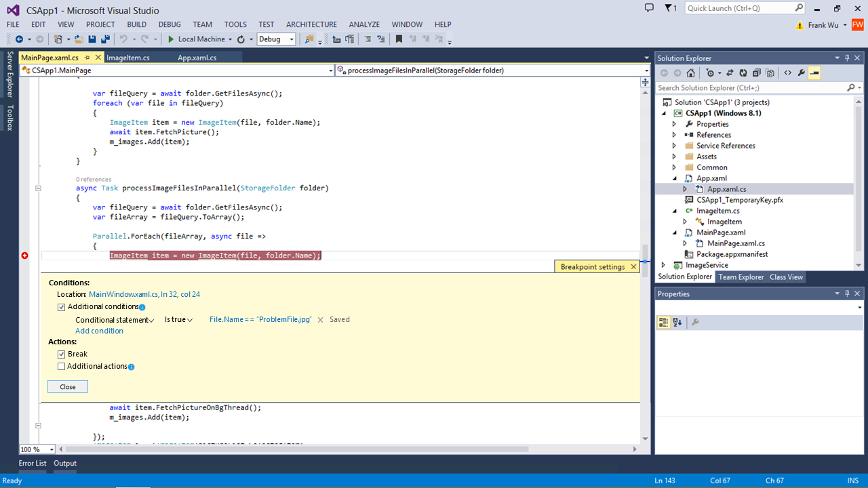The image size is (868, 488).
Task: Click the Add condition link
Action: 99,331
